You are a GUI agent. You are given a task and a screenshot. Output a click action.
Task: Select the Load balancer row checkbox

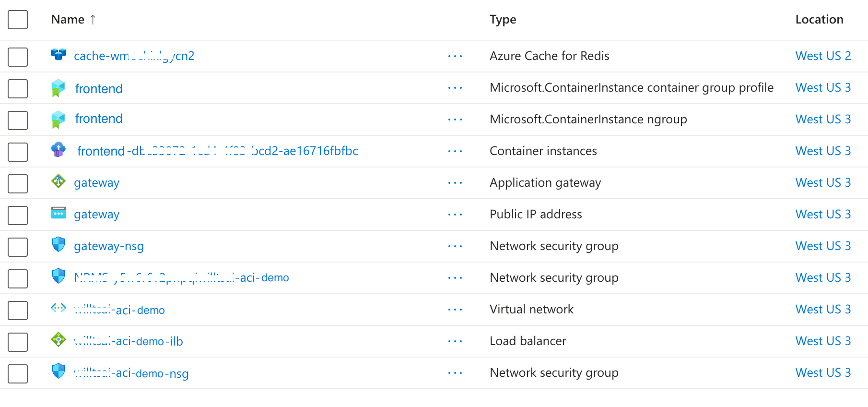coord(18,342)
